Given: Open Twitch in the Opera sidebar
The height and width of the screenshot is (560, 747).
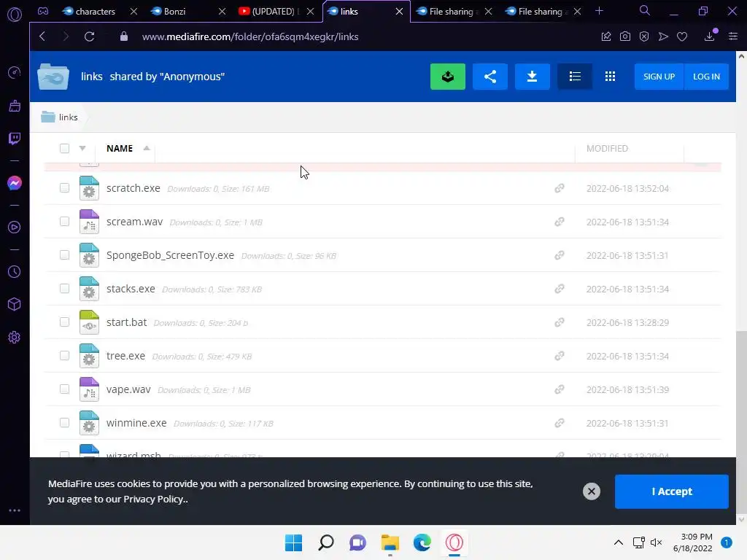Looking at the screenshot, I should [x=15, y=139].
